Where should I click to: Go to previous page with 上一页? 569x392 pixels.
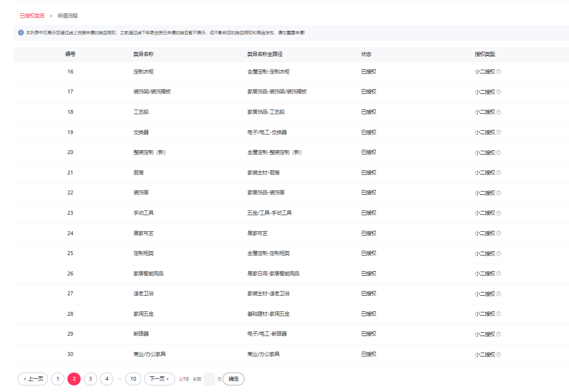click(33, 379)
